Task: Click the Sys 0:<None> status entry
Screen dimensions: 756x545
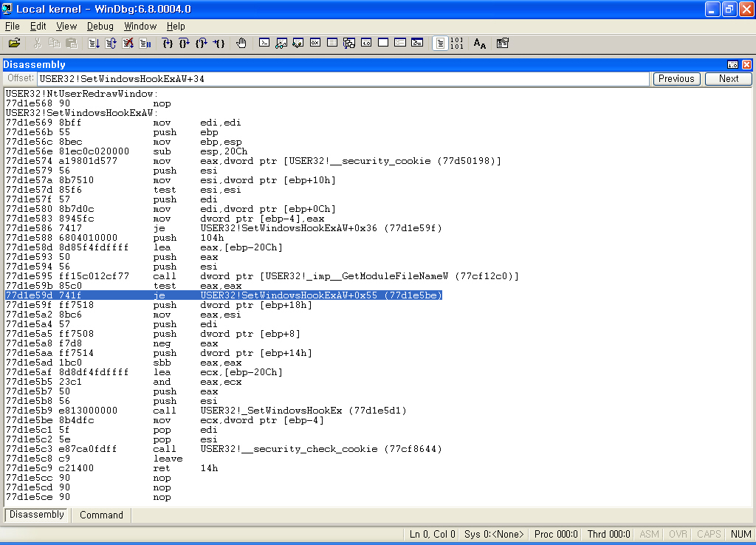Action: [x=494, y=534]
